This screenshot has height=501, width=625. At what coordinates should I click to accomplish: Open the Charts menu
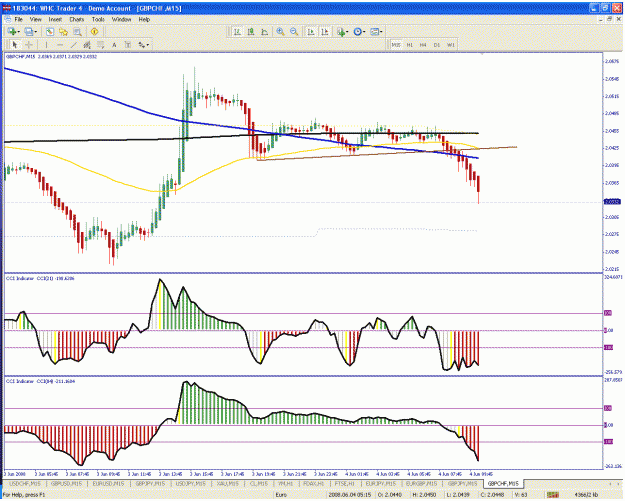(77, 19)
